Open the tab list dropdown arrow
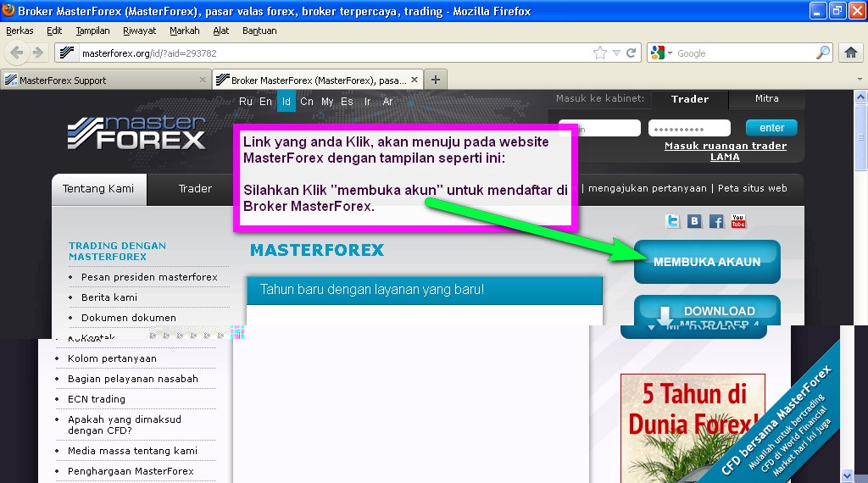This screenshot has height=483, width=868. tap(860, 79)
